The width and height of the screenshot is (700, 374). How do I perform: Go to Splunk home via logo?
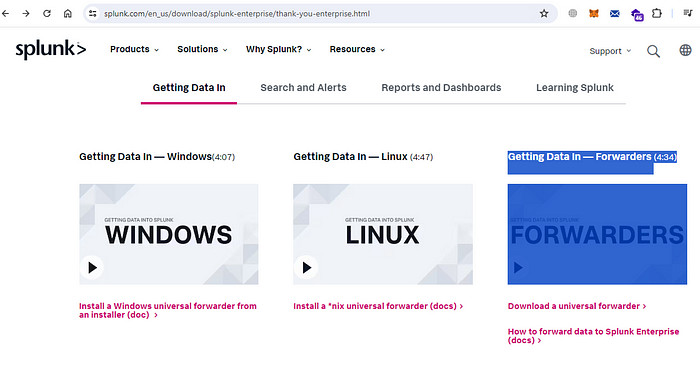click(51, 50)
